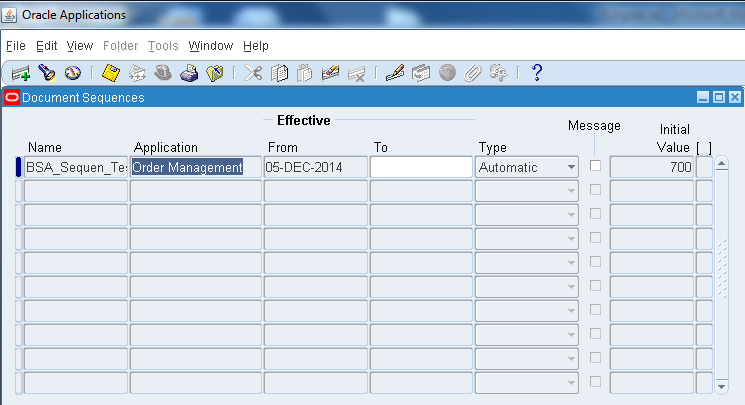Click the Delete record toolbar icon

[x=356, y=73]
